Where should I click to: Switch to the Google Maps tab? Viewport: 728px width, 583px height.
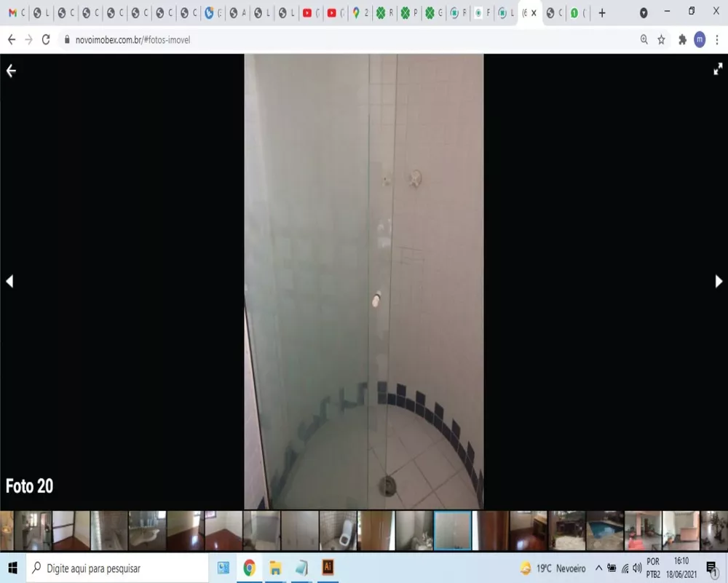[360, 13]
